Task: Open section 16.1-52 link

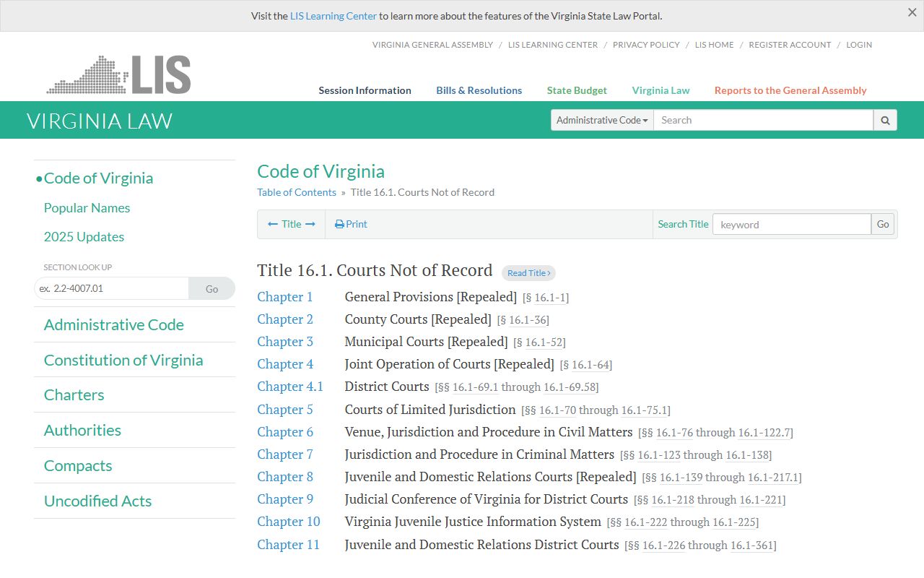Action: point(544,342)
